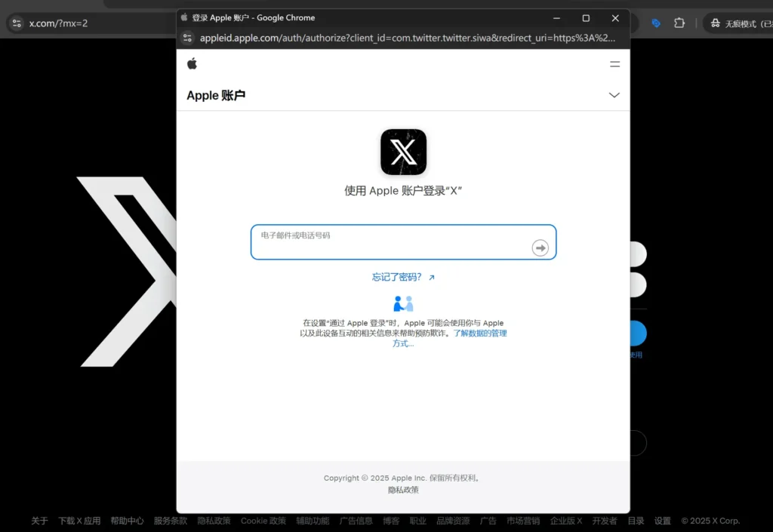
Task: Click the 使用 Apple 账户登录“X” heading
Action: (403, 191)
